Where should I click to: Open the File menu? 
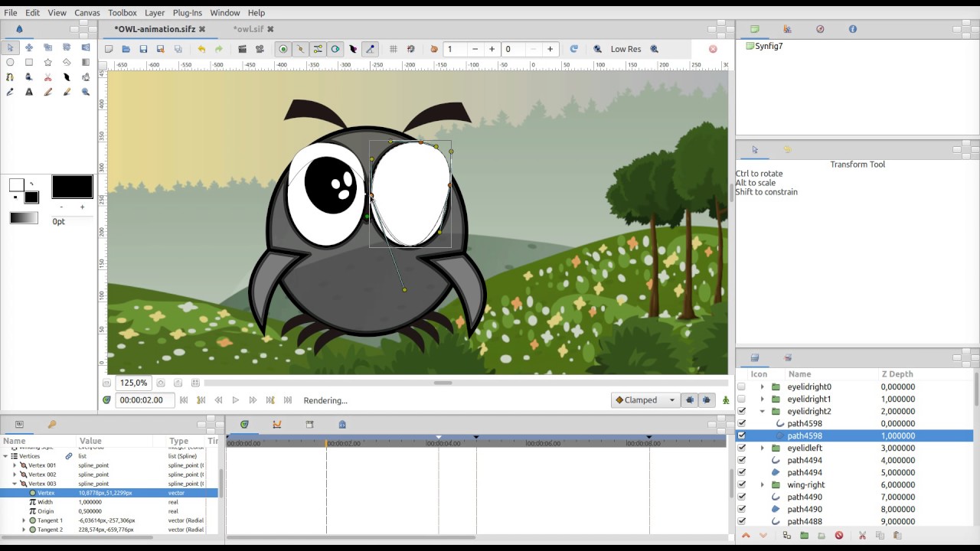pyautogui.click(x=11, y=13)
